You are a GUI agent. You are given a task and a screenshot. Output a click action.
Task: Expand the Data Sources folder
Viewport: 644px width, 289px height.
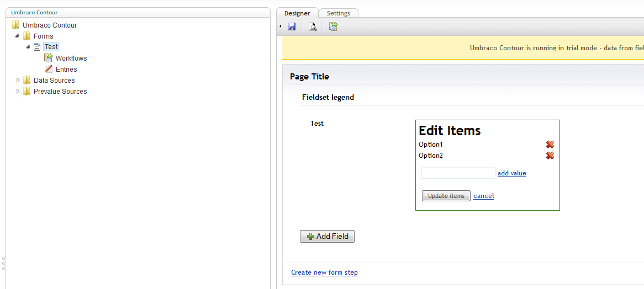click(x=18, y=80)
